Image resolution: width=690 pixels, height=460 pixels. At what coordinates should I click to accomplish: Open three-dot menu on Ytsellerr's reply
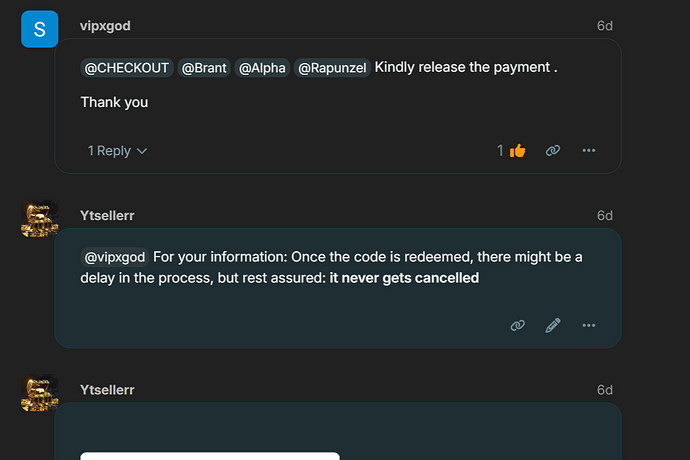588,325
